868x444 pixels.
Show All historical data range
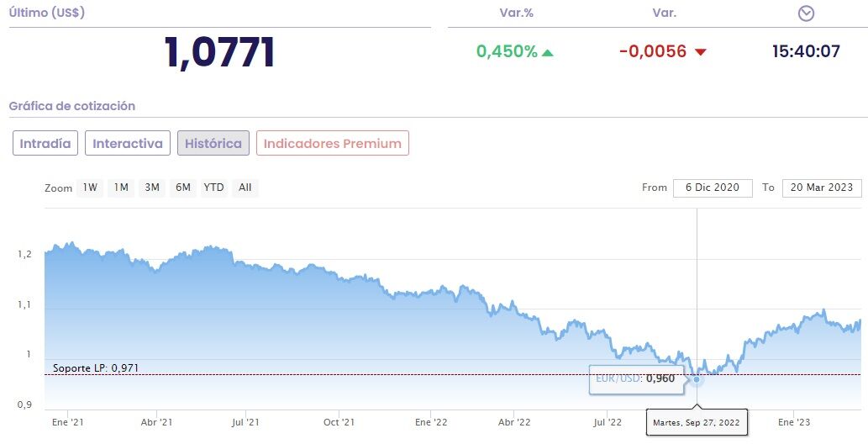tap(245, 188)
